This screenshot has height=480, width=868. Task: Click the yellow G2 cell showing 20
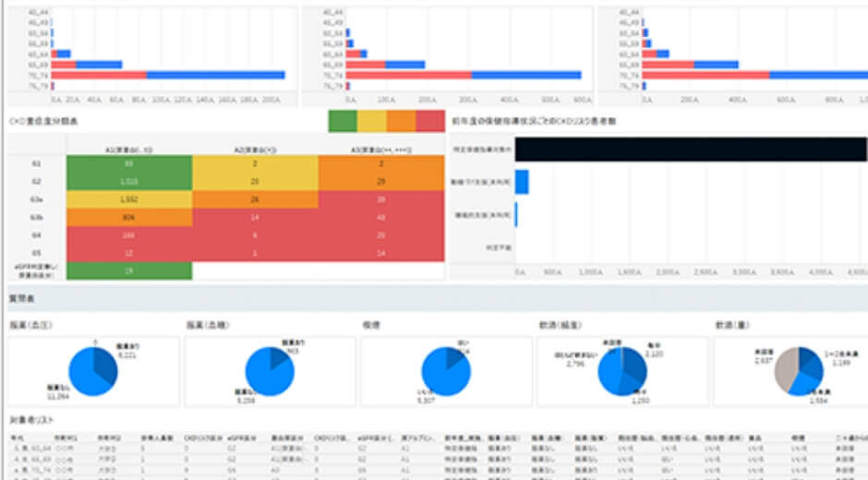point(255,182)
